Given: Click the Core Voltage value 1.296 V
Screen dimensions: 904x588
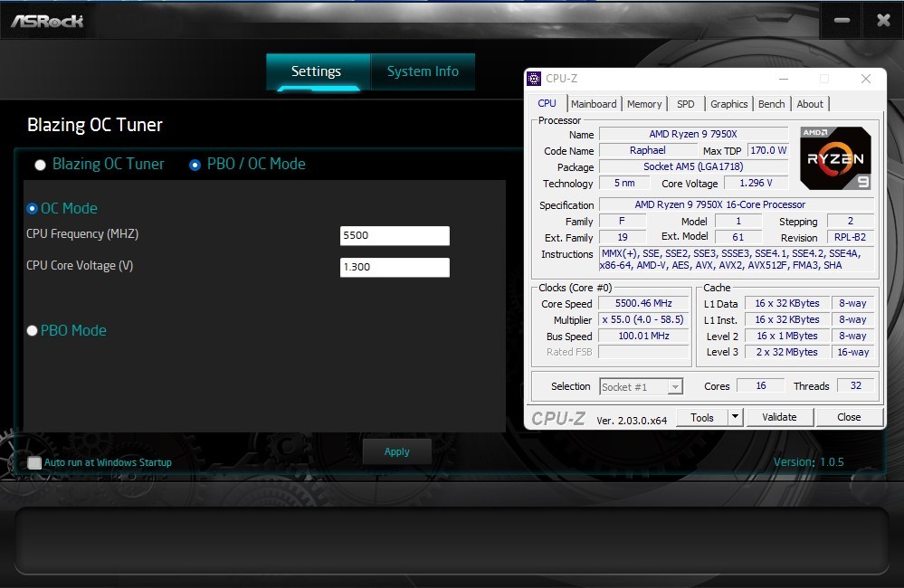Looking at the screenshot, I should tap(756, 183).
